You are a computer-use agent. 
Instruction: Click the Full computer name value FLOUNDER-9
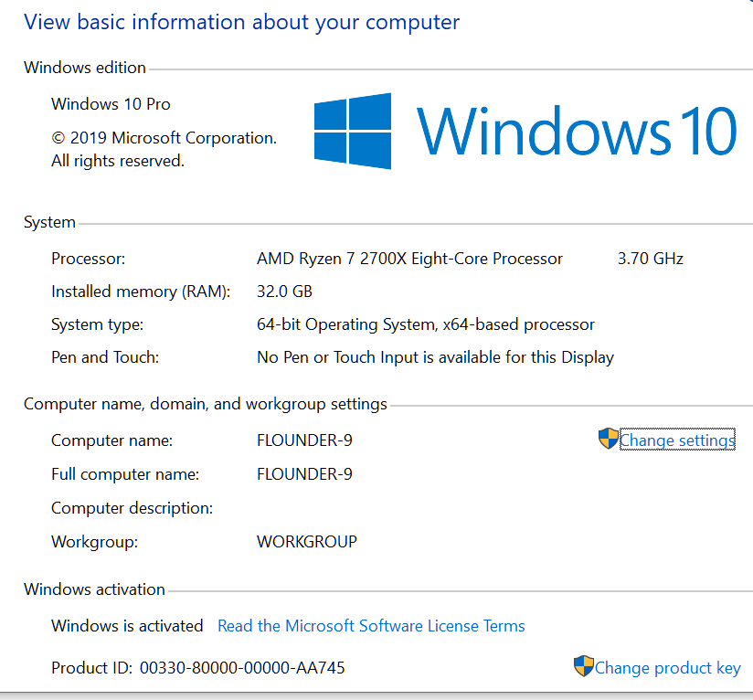[x=304, y=474]
